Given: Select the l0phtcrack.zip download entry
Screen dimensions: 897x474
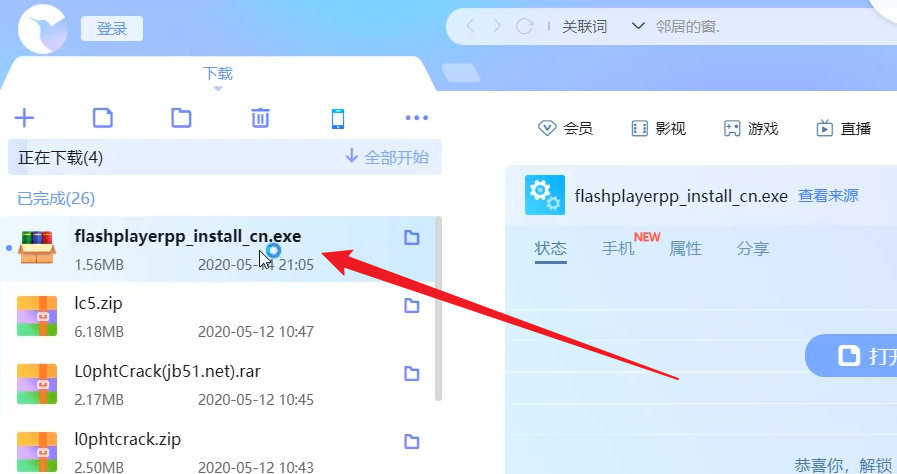Looking at the screenshot, I should pos(200,450).
